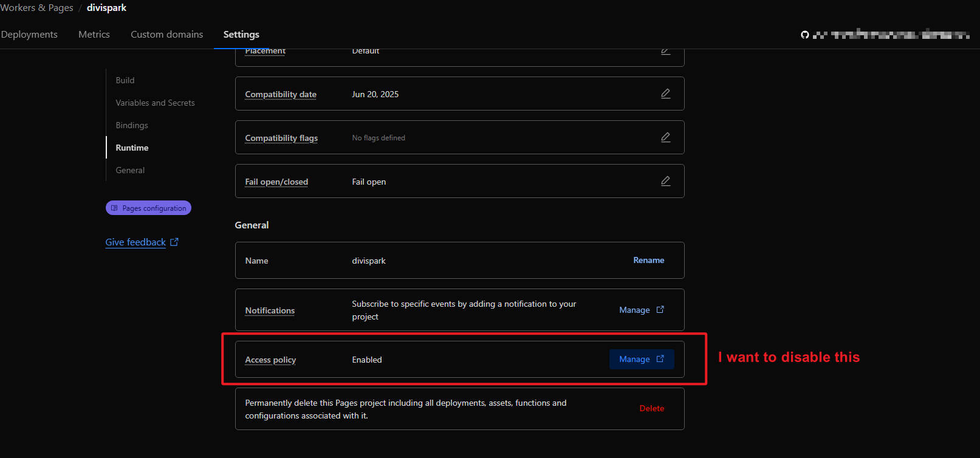The image size is (980, 458).
Task: Navigate to General in the sidebar
Action: pos(130,170)
